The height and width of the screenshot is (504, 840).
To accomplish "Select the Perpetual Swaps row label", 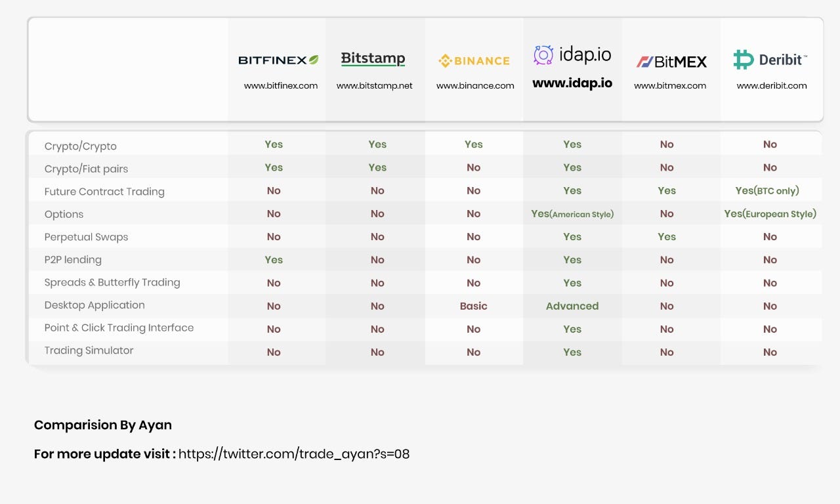I will (x=86, y=237).
